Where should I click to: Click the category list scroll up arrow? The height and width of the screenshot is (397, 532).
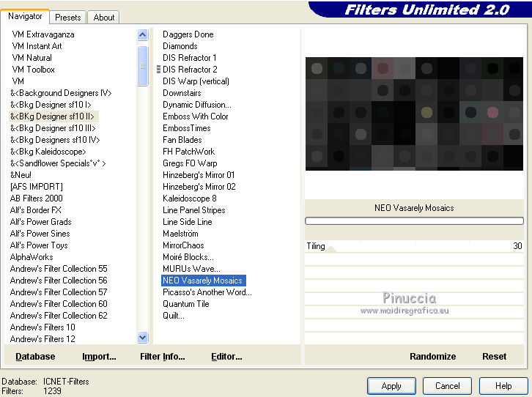[x=143, y=34]
